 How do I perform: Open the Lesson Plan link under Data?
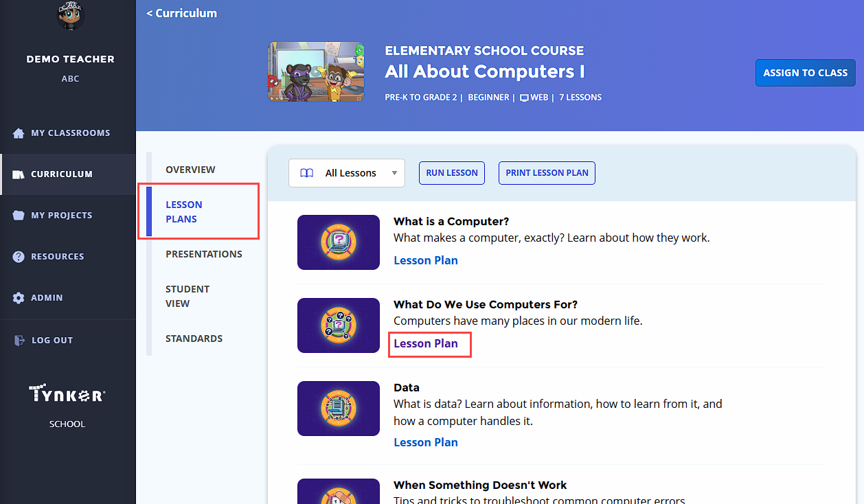coord(426,442)
